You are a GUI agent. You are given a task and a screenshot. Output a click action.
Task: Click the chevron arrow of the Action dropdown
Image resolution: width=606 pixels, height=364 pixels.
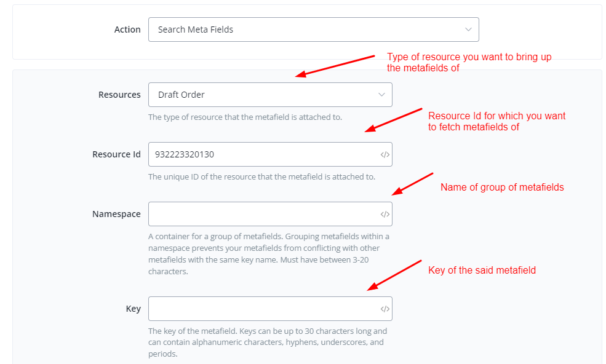(469, 30)
